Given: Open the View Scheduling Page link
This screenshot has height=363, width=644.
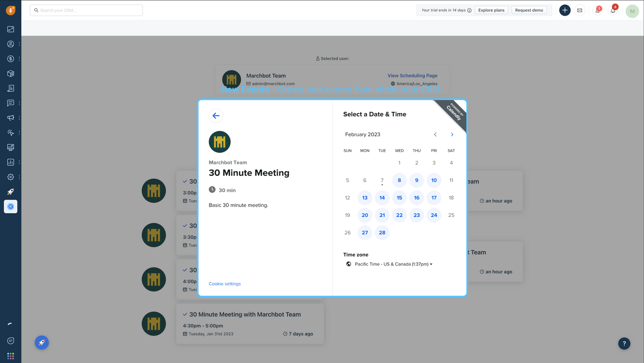Looking at the screenshot, I should coord(412,75).
